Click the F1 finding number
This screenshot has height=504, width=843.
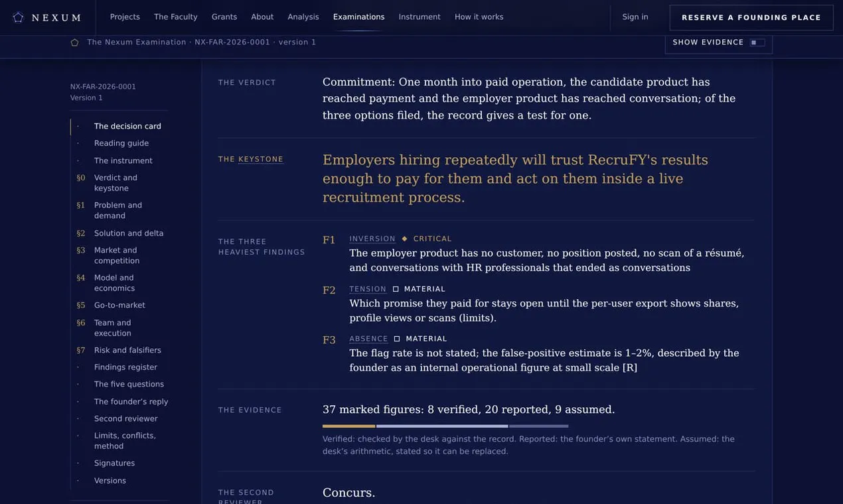(329, 240)
